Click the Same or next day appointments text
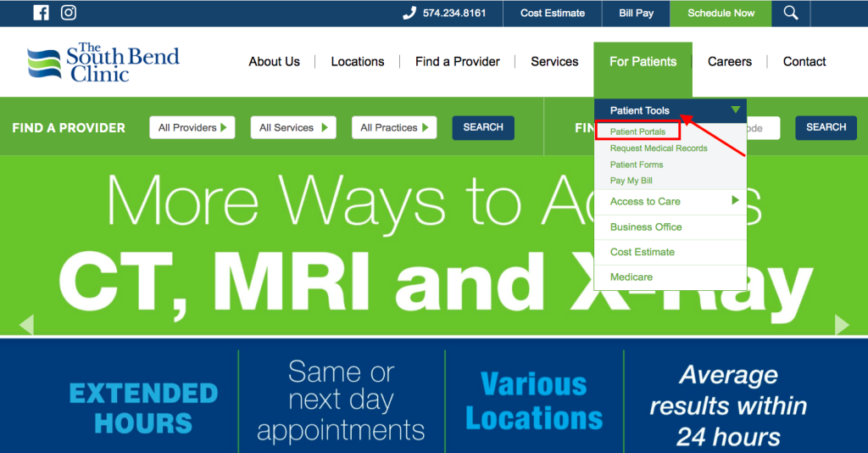The image size is (868, 453). (341, 400)
